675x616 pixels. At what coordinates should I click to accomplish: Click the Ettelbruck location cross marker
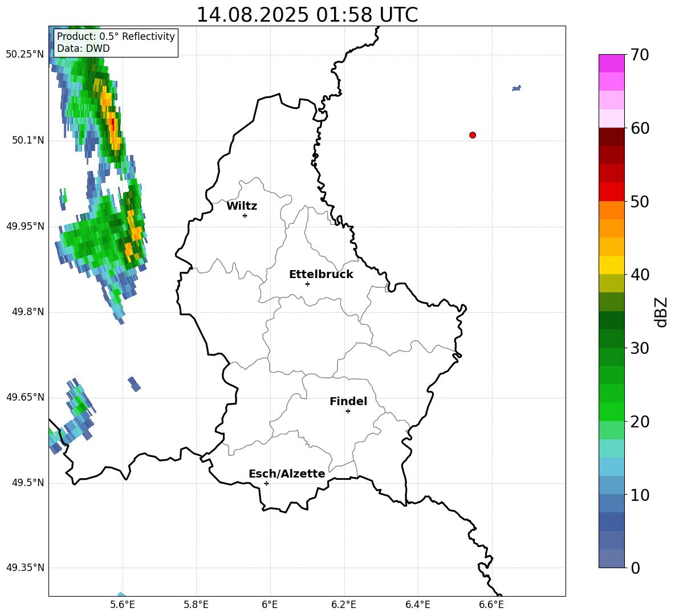coord(307,284)
